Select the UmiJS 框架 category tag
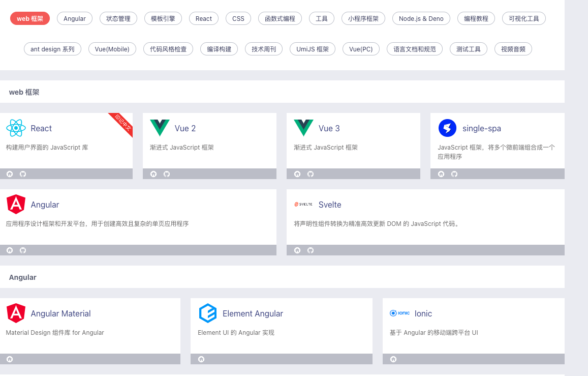This screenshot has width=588, height=376. [x=313, y=49]
